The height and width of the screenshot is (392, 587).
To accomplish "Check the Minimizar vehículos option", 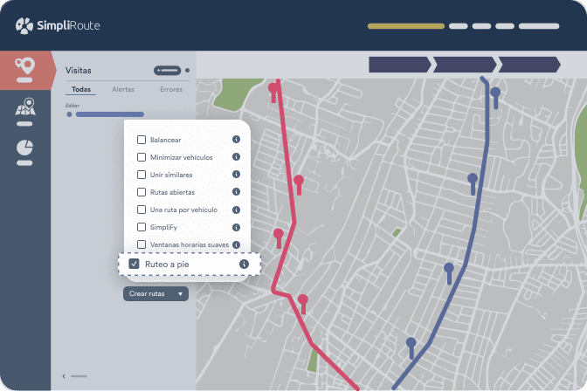I will (x=142, y=157).
